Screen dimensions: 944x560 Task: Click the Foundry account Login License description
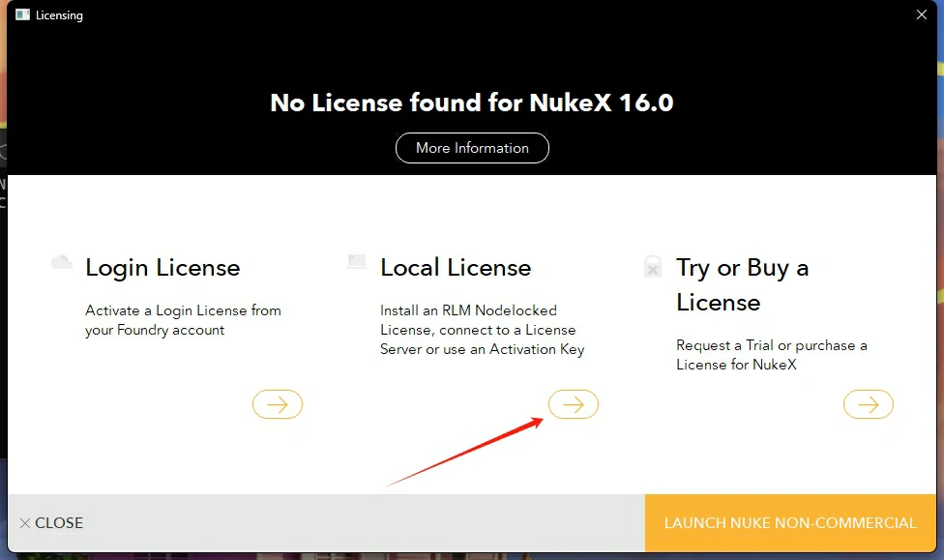tap(183, 320)
